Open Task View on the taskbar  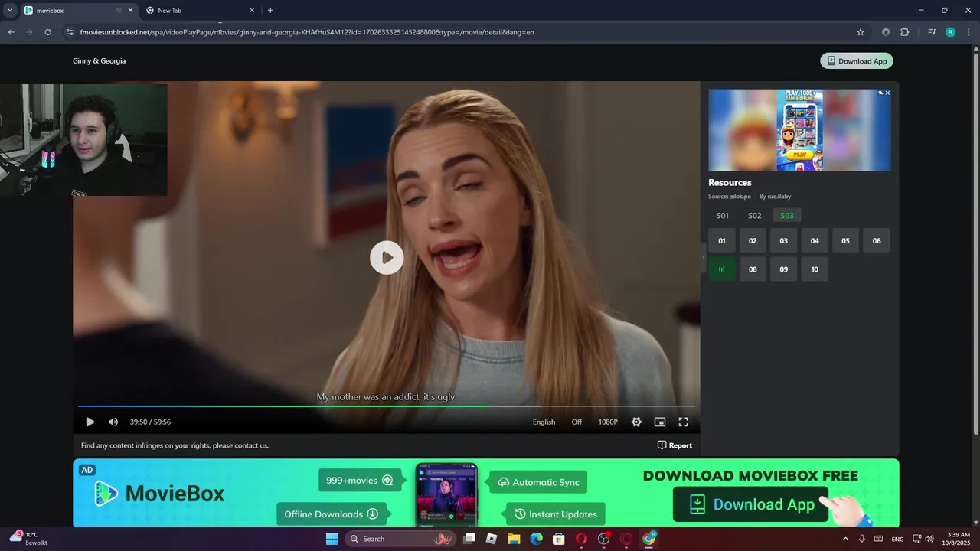(x=469, y=539)
